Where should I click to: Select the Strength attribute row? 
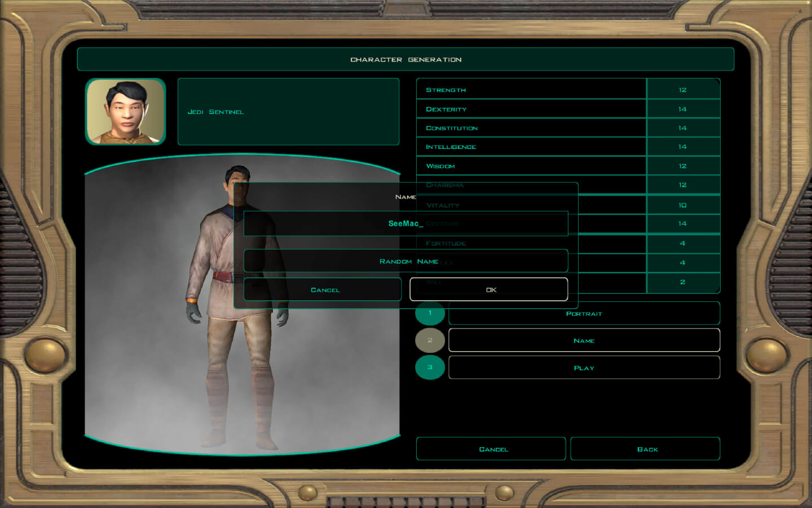tap(530, 90)
